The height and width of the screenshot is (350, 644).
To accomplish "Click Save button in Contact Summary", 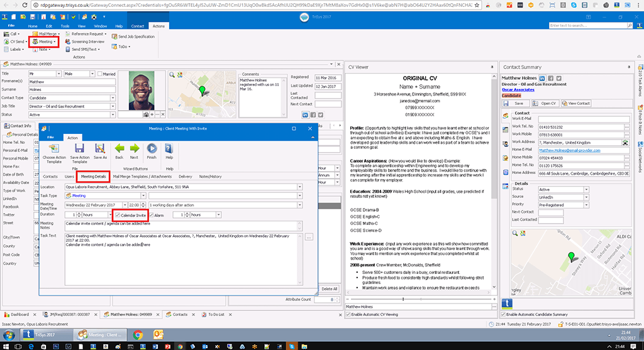I will (515, 104).
